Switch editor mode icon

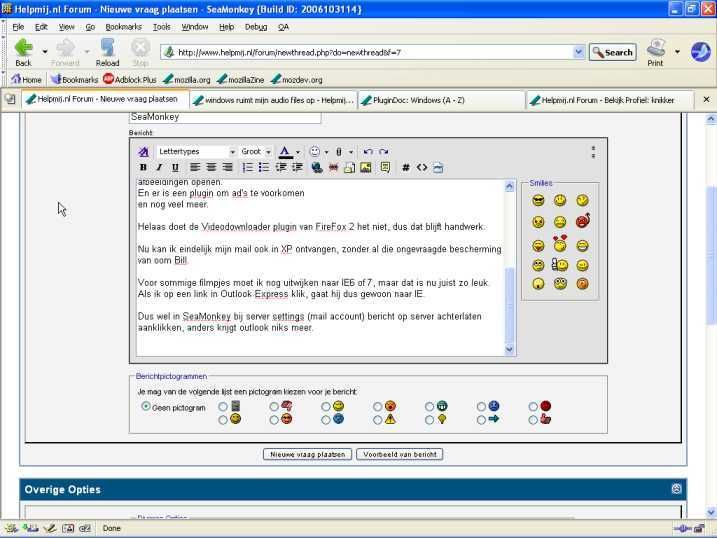point(143,152)
